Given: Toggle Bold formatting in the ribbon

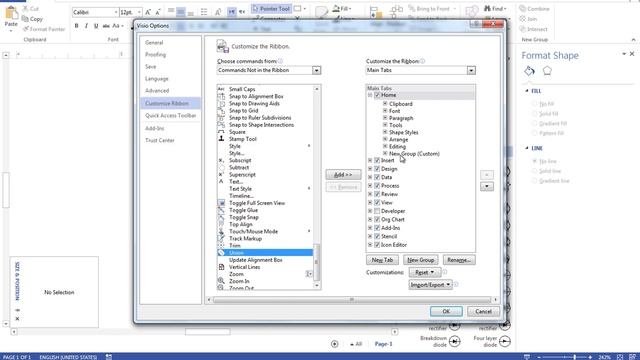Looking at the screenshot, I should pos(76,26).
